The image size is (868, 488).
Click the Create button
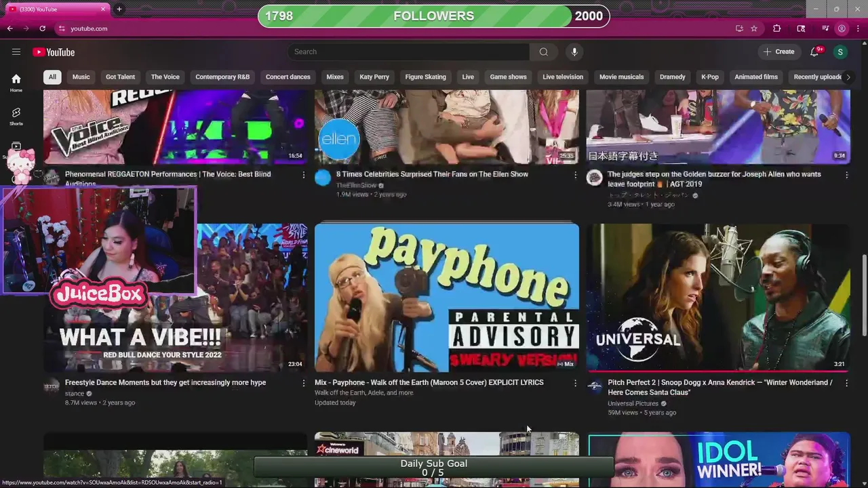click(x=778, y=52)
